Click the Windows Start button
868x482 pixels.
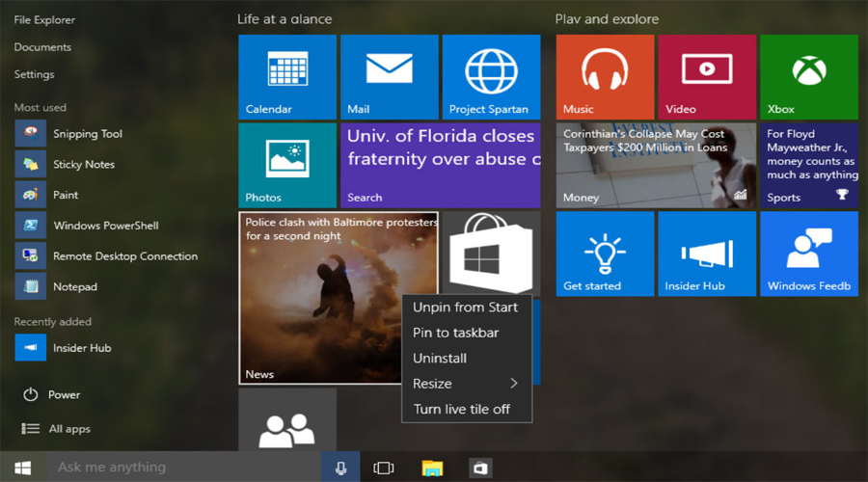coord(23,469)
